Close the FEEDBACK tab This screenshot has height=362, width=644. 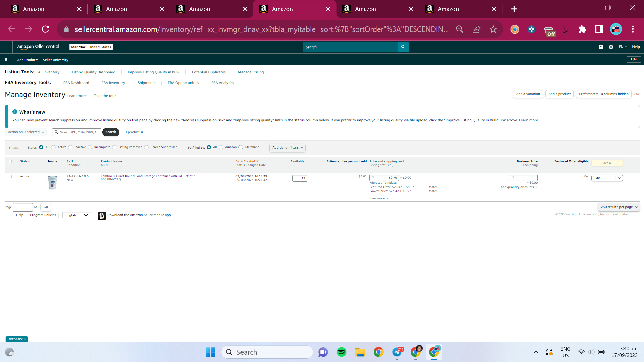click(25, 339)
